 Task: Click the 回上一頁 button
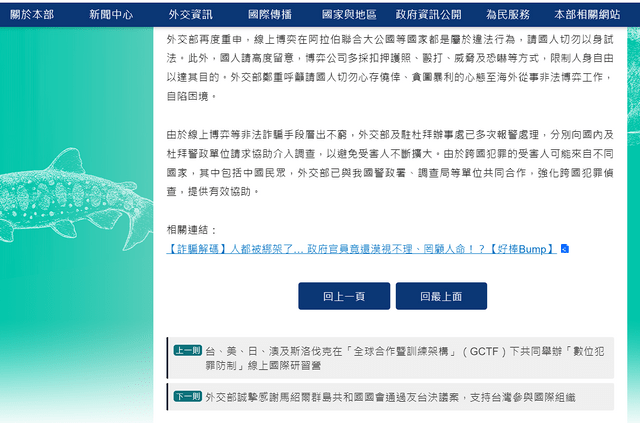coord(344,296)
